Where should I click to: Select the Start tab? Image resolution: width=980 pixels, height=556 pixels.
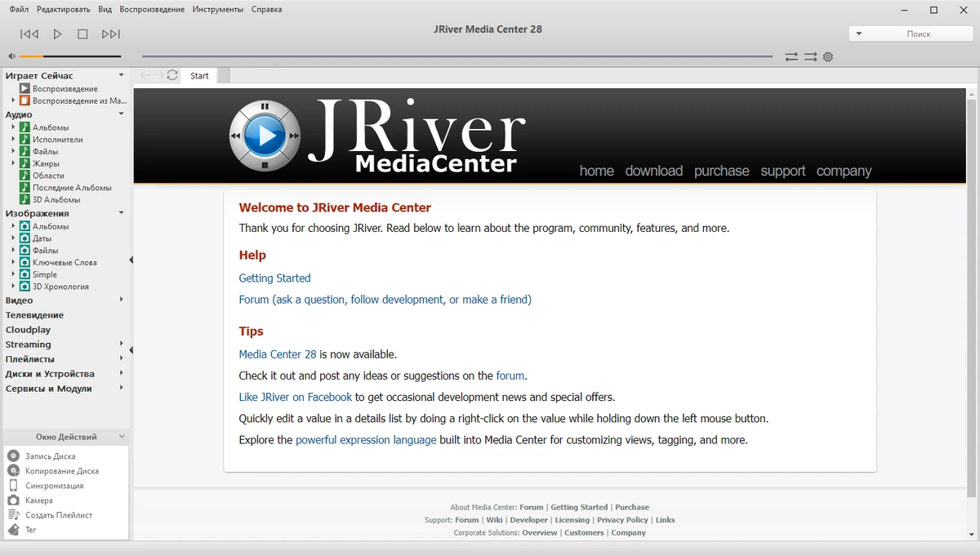coord(199,76)
